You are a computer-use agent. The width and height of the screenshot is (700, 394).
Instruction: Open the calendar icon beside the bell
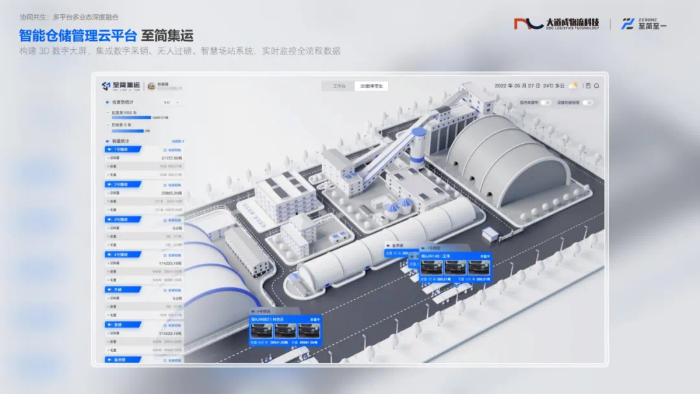pos(588,86)
